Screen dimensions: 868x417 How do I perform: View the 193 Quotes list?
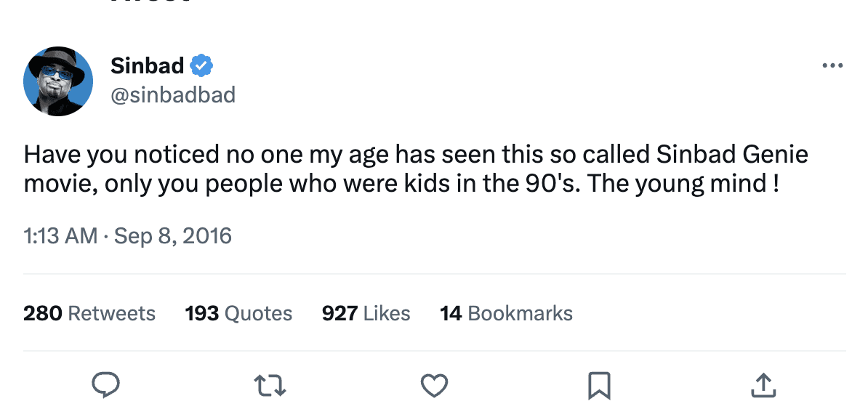click(238, 313)
